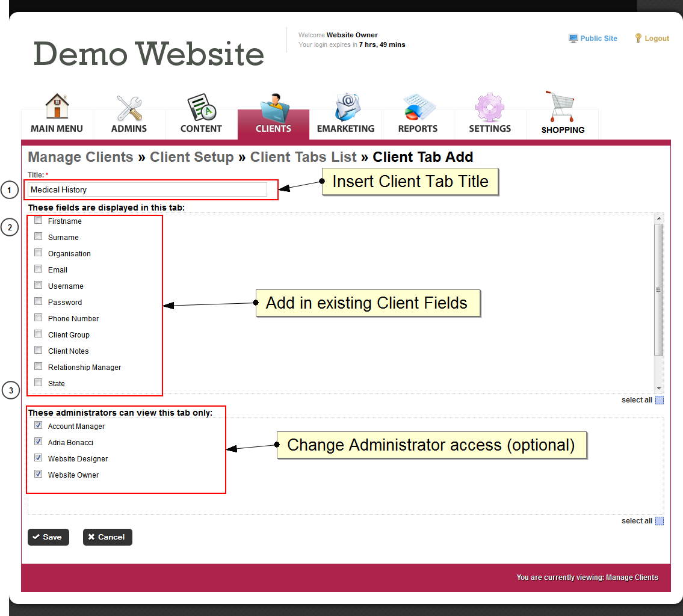Image resolution: width=683 pixels, height=616 pixels.
Task: Open Emarketing envelope icon
Action: 345,108
